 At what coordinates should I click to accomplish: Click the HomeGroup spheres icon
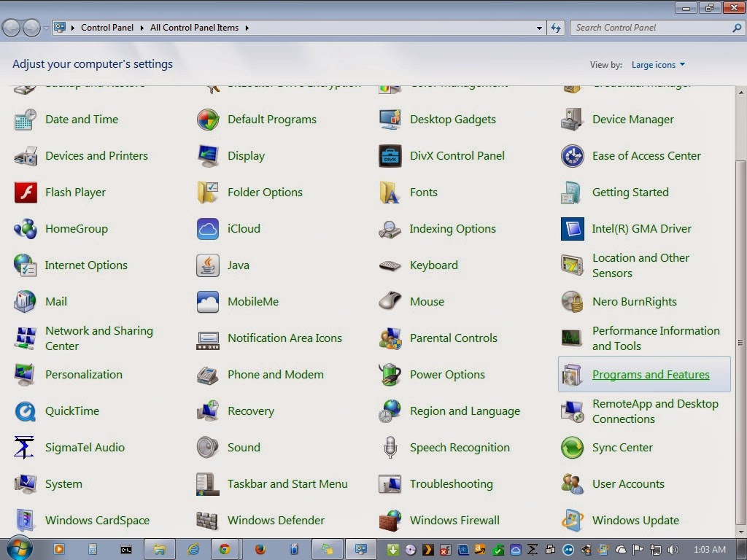coord(26,229)
